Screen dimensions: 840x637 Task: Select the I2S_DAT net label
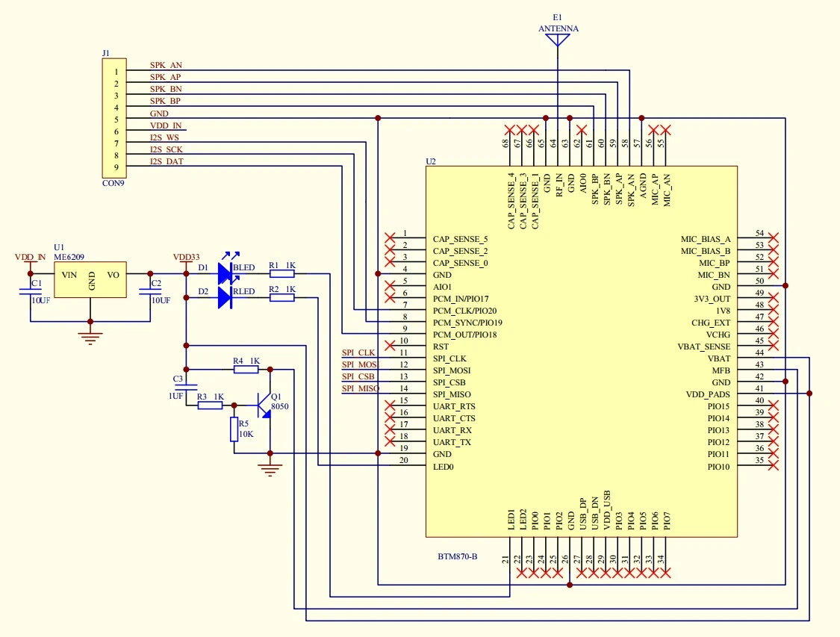[x=167, y=161]
